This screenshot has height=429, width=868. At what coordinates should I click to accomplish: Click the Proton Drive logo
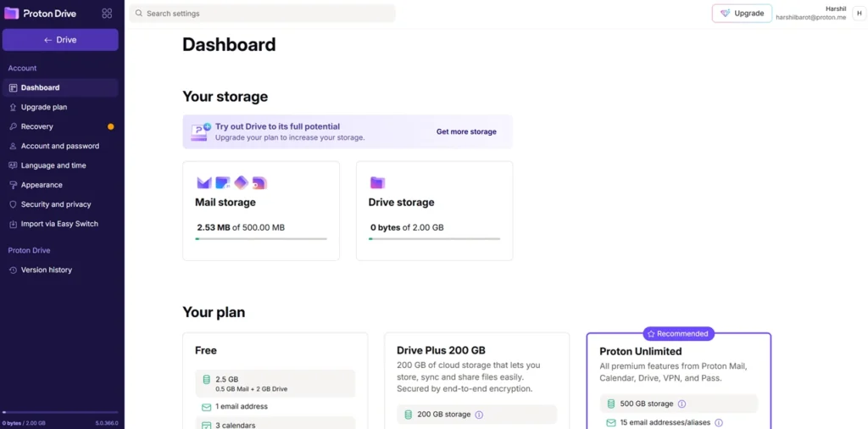click(x=41, y=14)
